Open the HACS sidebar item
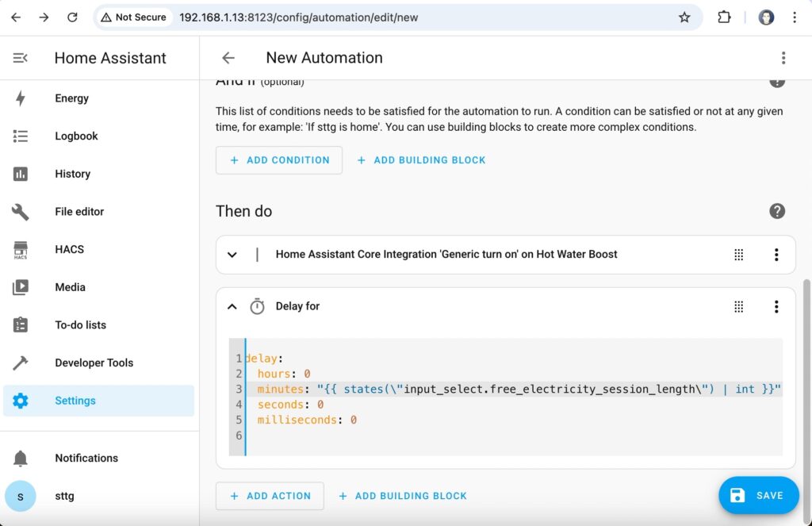The height and width of the screenshot is (526, 812). [x=98, y=249]
